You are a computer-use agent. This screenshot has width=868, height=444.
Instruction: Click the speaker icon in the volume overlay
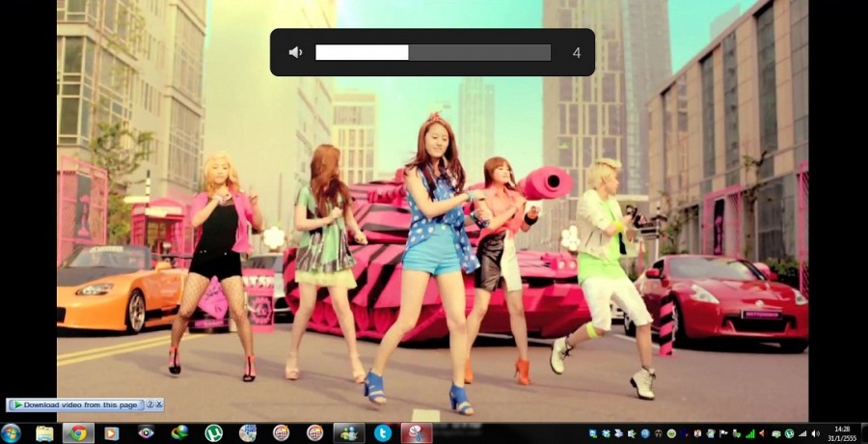[x=296, y=53]
